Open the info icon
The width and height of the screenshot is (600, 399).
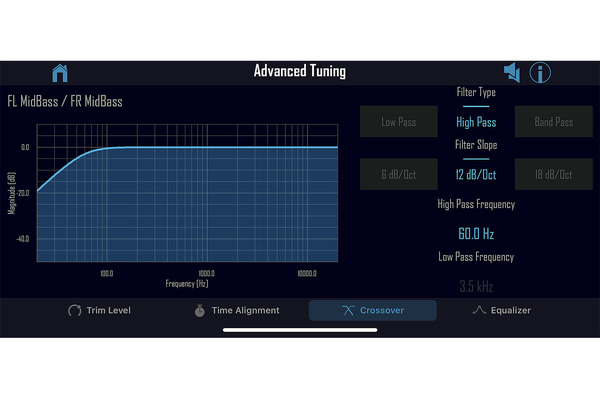[540, 72]
